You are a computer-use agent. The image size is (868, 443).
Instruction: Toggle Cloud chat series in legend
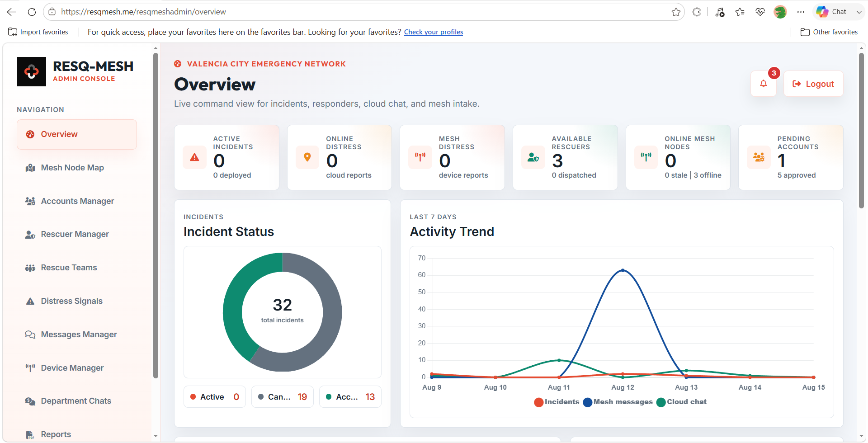pos(681,402)
